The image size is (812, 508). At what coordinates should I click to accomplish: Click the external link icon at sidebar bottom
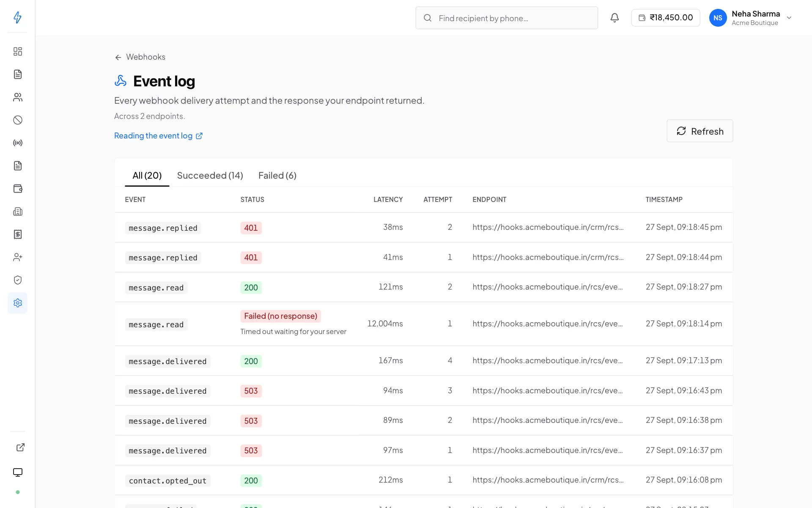pos(20,447)
